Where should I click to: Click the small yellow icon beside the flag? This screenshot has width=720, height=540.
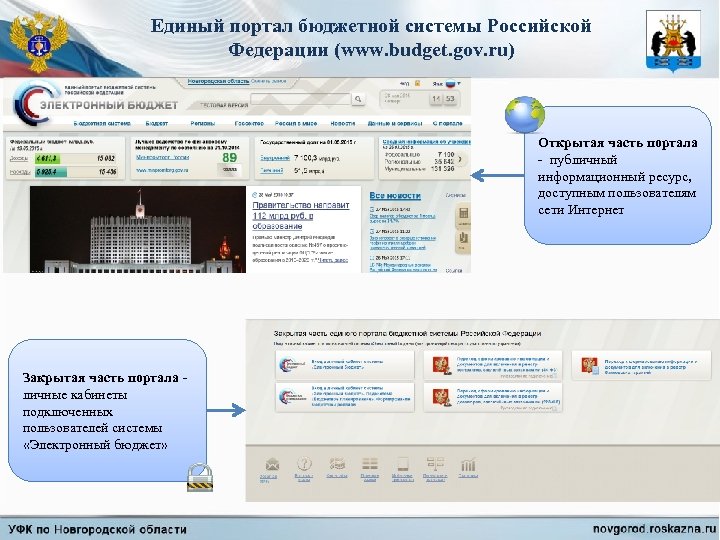point(417,84)
